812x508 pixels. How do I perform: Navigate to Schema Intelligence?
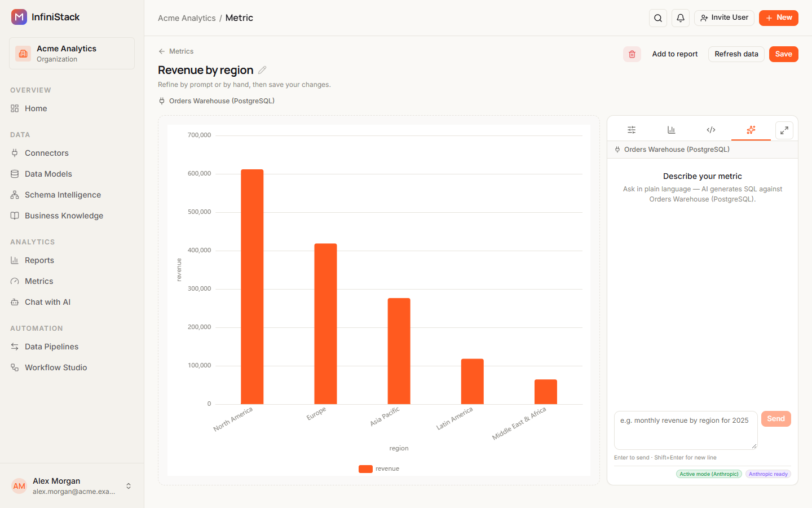pyautogui.click(x=72, y=195)
